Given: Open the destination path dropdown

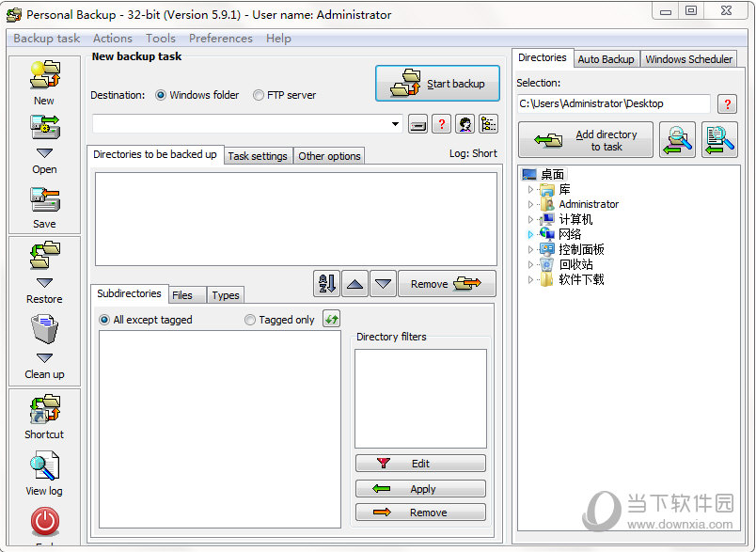Looking at the screenshot, I should (x=395, y=124).
